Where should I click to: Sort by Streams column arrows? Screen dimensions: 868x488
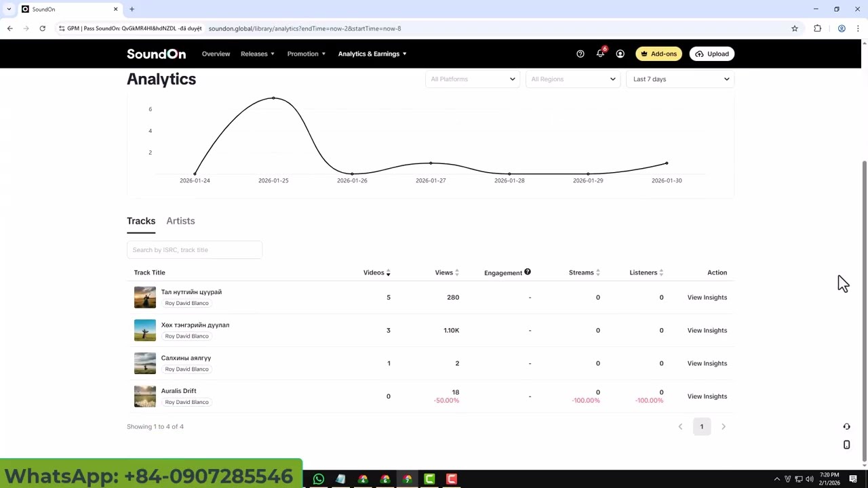tap(597, 272)
